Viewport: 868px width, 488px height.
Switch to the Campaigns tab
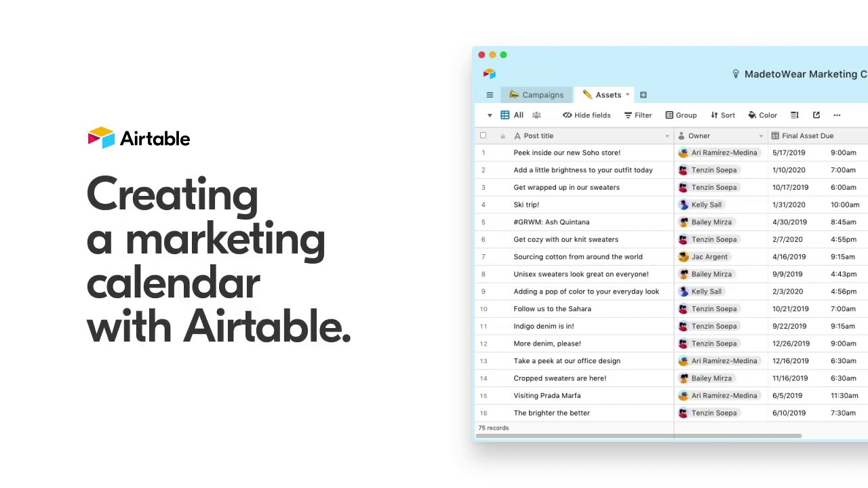536,95
